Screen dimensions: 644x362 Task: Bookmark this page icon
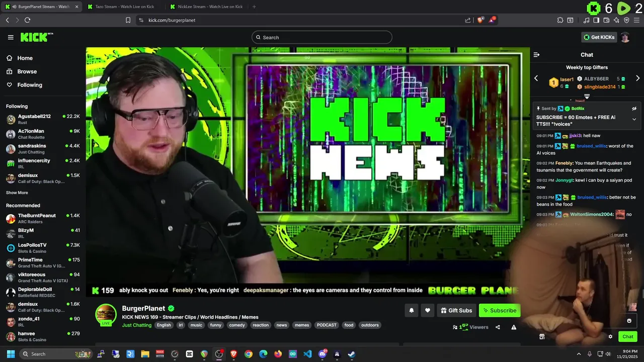(128, 20)
